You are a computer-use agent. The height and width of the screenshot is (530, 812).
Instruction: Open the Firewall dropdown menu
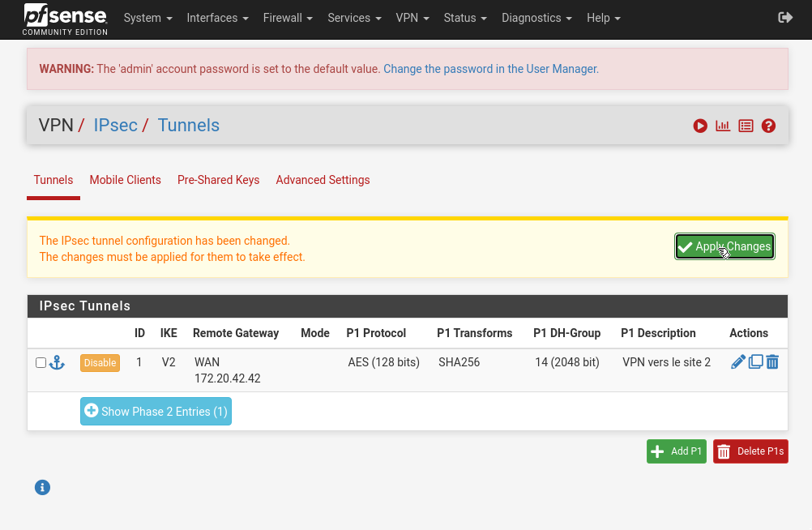288,18
